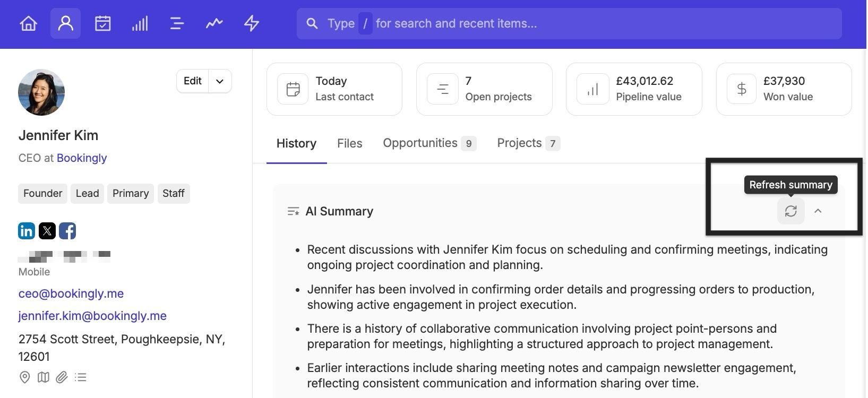Open Jennifer's Facebook profile icon
This screenshot has height=398, width=868.
tap(67, 231)
